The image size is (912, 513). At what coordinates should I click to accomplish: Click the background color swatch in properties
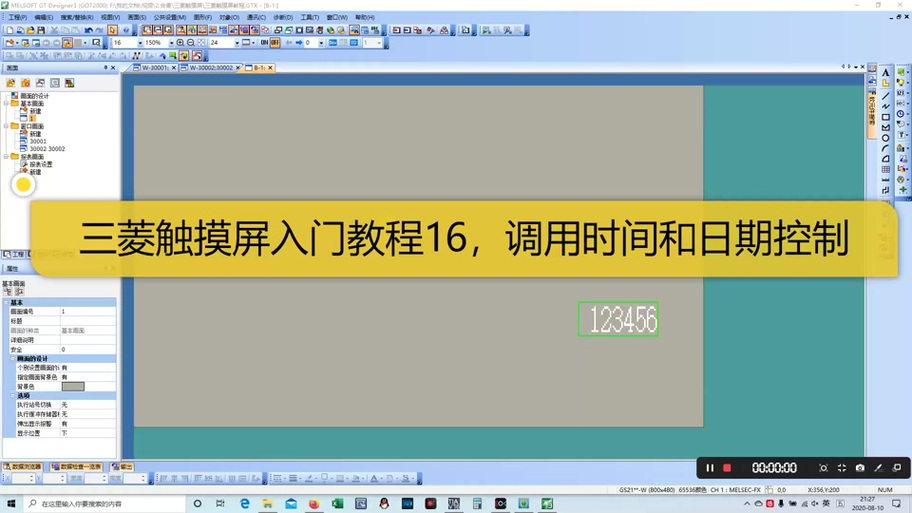(73, 386)
